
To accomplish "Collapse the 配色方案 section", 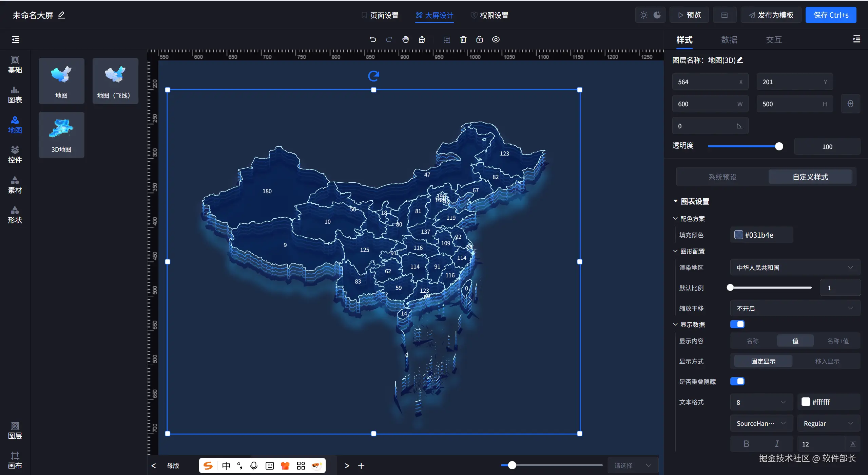I will (x=675, y=219).
